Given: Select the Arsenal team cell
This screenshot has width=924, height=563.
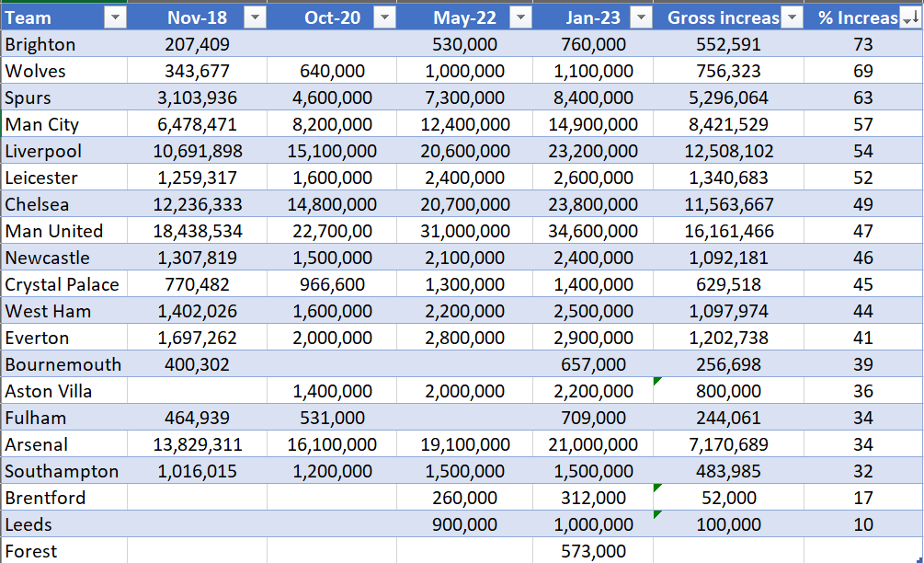Looking at the screenshot, I should tap(64, 444).
